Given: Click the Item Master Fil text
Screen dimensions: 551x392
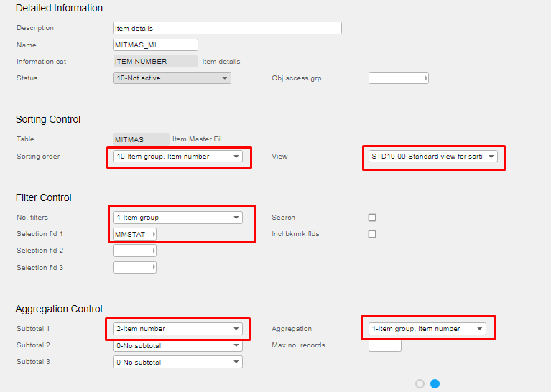Looking at the screenshot, I should [x=197, y=139].
